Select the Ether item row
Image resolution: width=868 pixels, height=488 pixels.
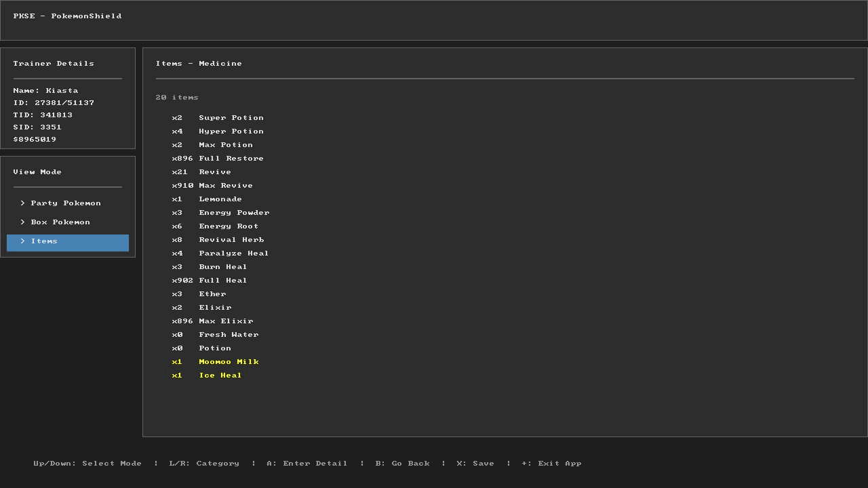click(x=199, y=294)
